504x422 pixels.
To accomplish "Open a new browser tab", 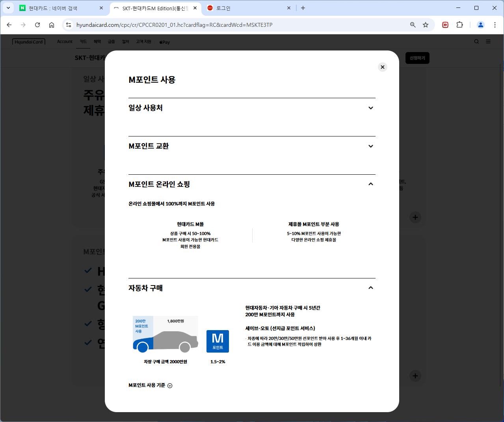I will 303,8.
